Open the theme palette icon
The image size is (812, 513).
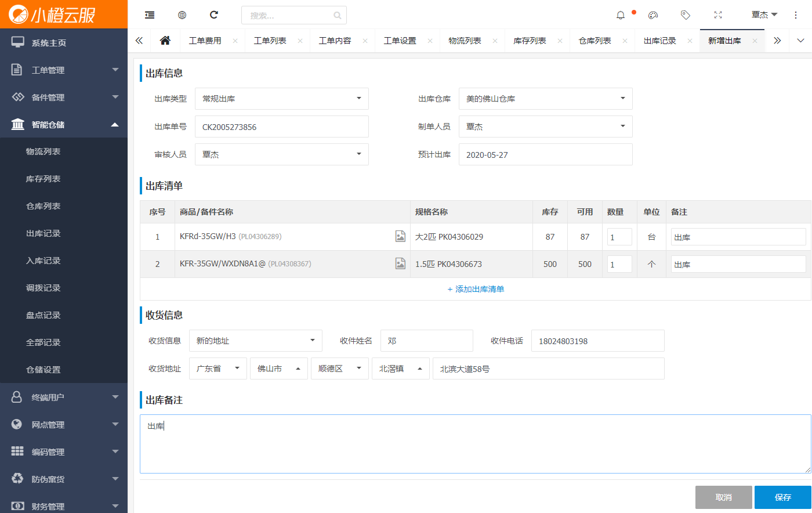(x=653, y=15)
